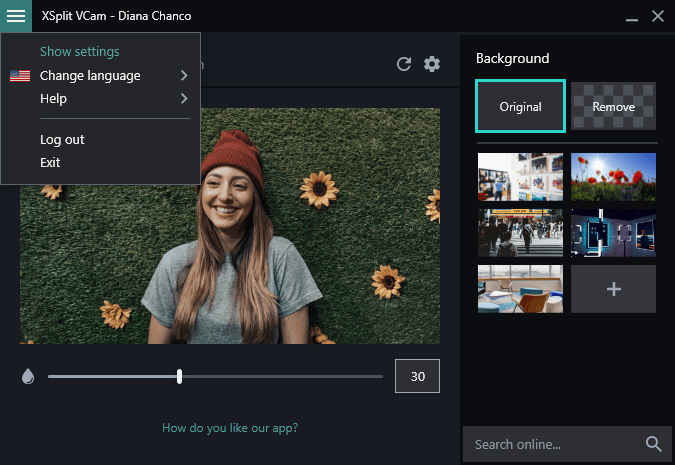Click the hamburger menu icon
The image size is (675, 465).
(16, 16)
